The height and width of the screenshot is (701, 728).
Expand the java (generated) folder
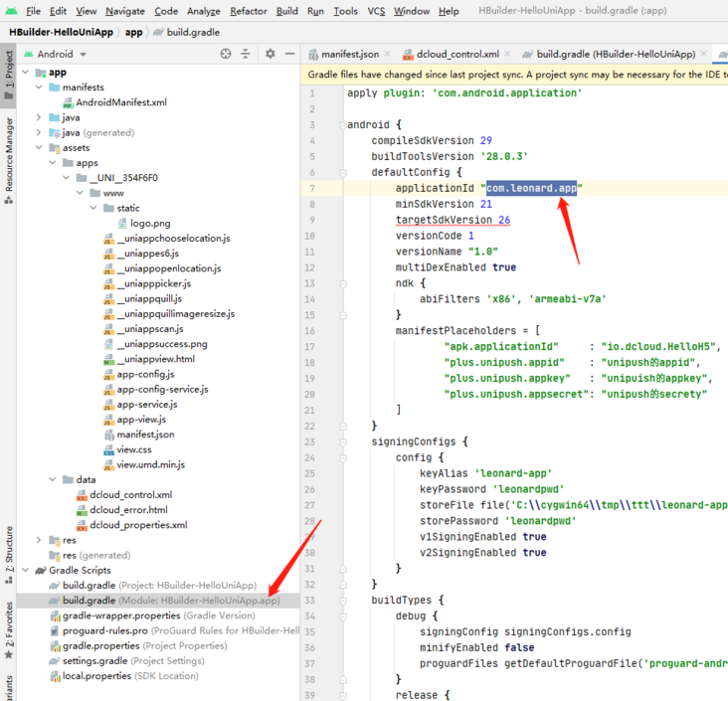tap(40, 133)
